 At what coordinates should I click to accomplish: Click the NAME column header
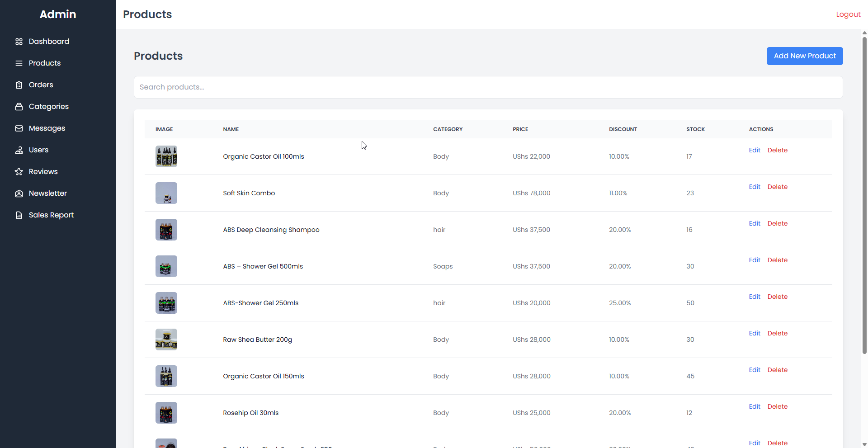pyautogui.click(x=231, y=129)
